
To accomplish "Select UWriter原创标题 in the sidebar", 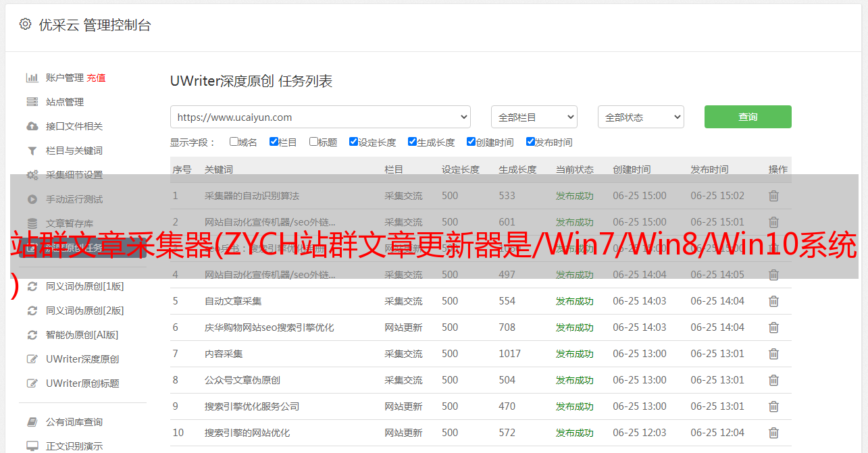I will coord(82,383).
